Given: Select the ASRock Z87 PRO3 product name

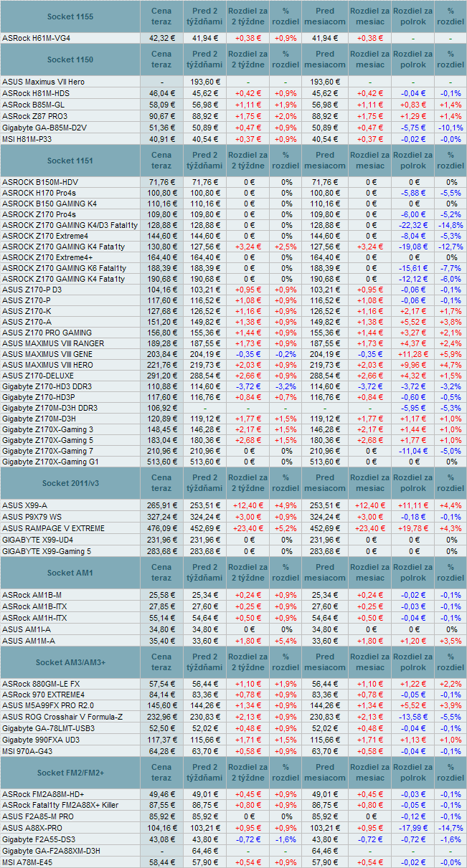Looking at the screenshot, I should click(x=35, y=116).
